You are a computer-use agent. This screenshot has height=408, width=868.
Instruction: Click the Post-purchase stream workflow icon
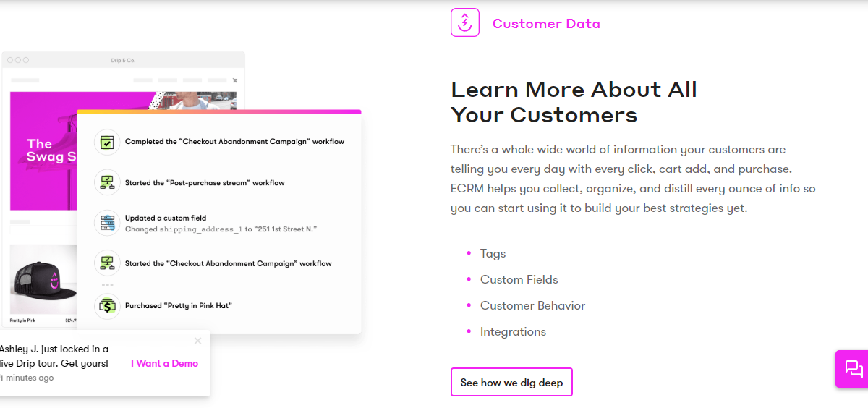pyautogui.click(x=107, y=182)
